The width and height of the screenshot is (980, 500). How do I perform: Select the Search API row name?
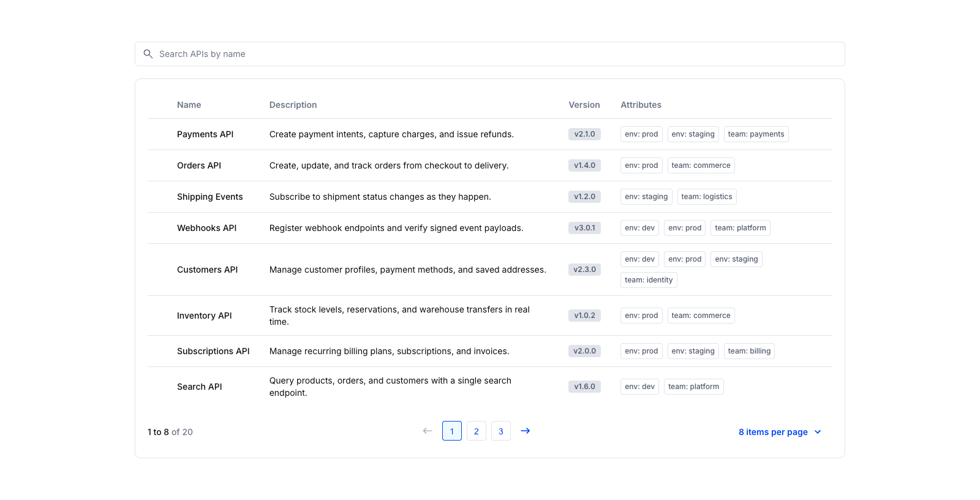point(200,387)
